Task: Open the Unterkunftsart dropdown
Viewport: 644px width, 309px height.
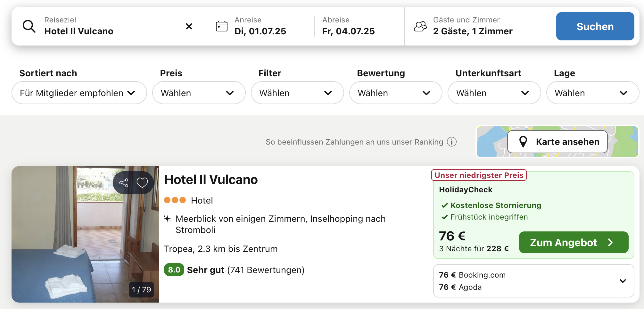Action: coord(494,93)
